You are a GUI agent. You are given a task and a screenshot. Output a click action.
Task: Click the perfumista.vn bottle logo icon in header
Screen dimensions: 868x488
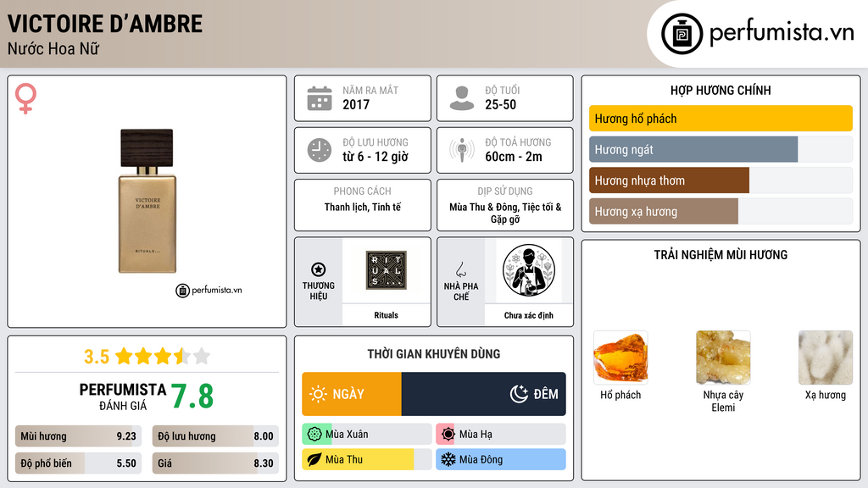[x=682, y=34]
